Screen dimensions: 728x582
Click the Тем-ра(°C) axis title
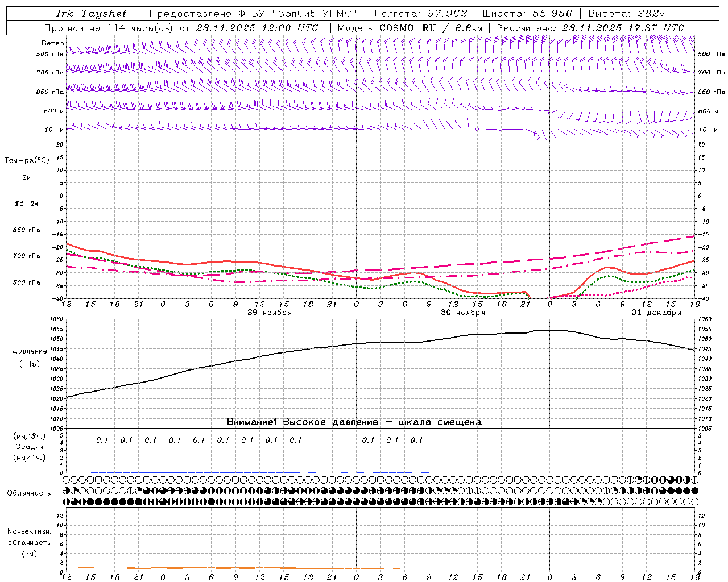pyautogui.click(x=27, y=161)
